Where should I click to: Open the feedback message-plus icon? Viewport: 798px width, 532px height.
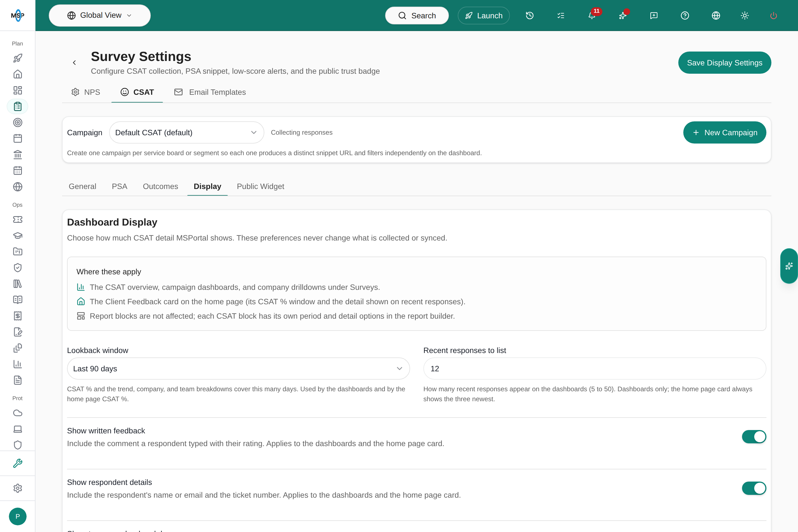(654, 16)
